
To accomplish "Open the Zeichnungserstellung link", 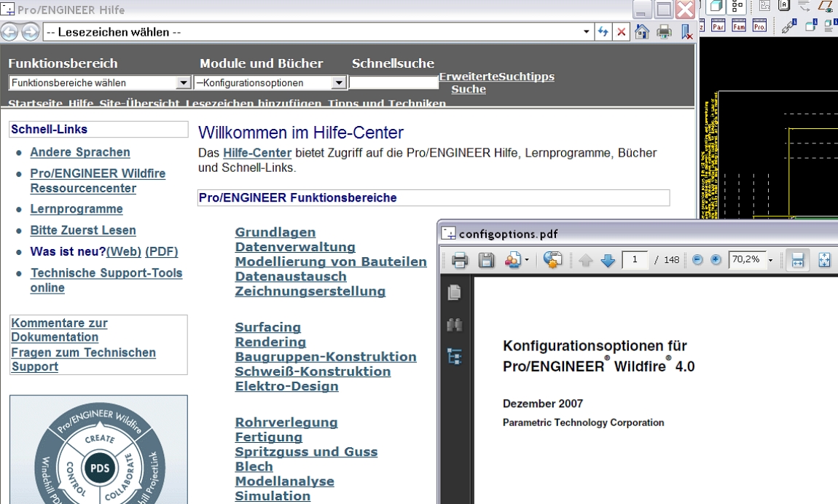I will 310,291.
